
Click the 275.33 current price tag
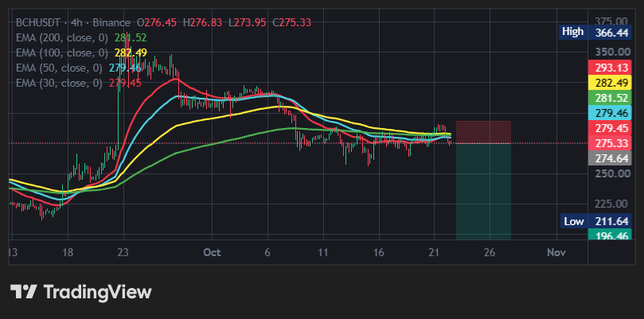[610, 143]
